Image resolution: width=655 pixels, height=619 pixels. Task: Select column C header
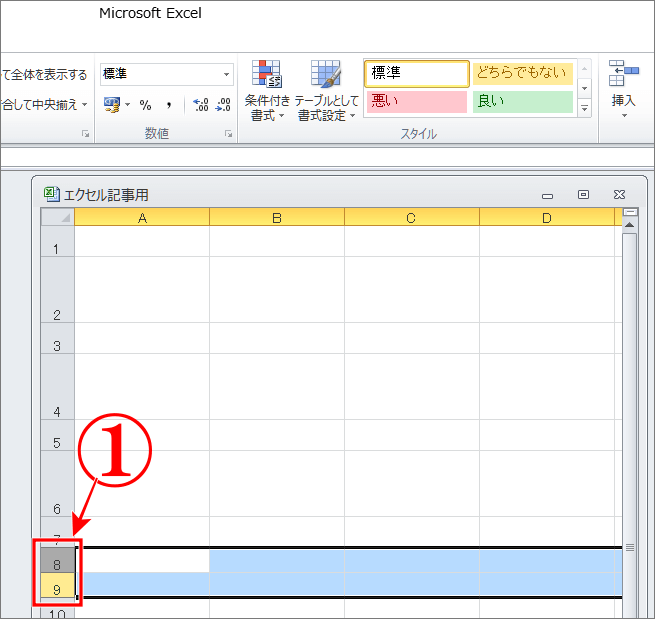pyautogui.click(x=411, y=218)
